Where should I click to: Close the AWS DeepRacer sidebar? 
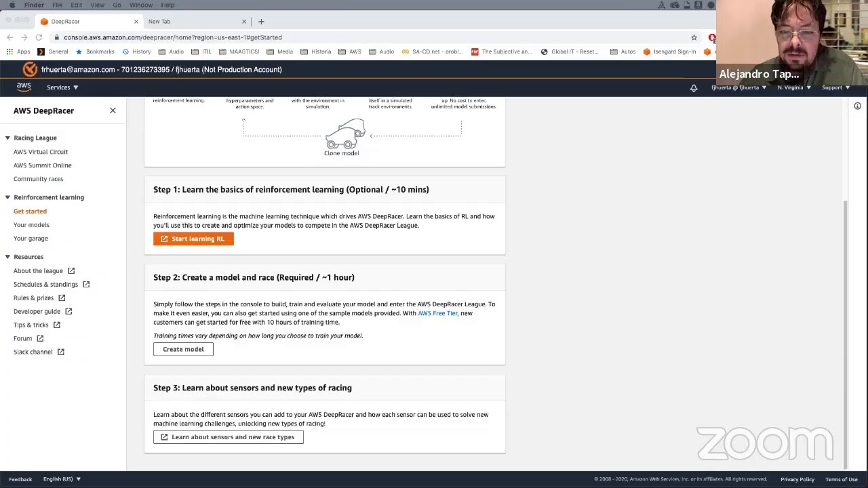point(113,110)
